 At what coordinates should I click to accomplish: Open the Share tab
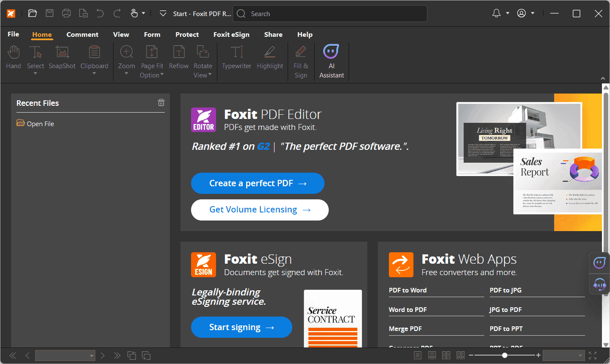pyautogui.click(x=273, y=35)
